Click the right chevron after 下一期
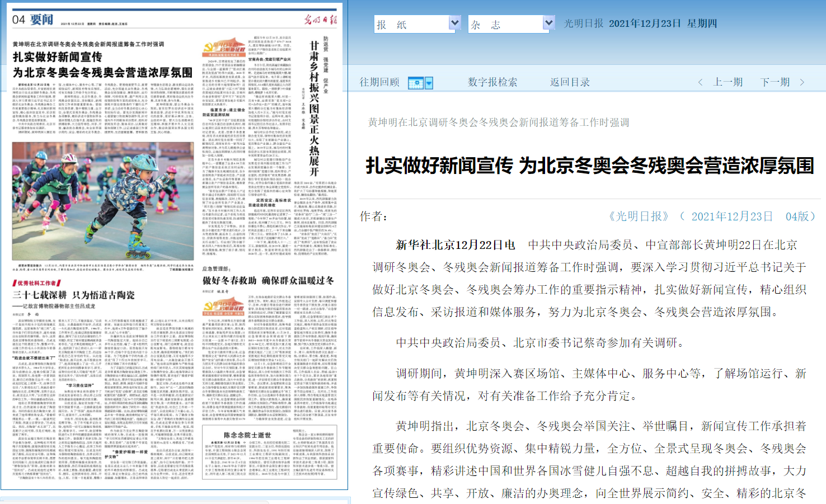This screenshot has height=504, width=826. 802,82
